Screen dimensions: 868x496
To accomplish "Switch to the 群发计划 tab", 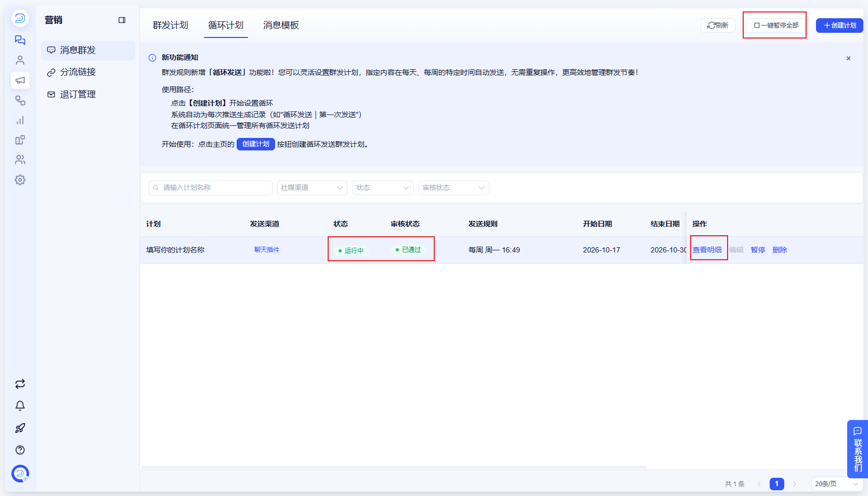I will 170,25.
